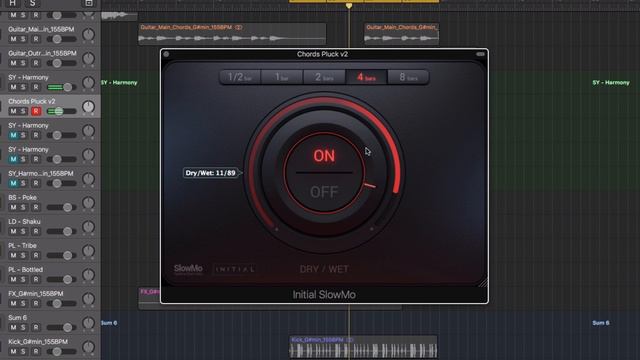This screenshot has width=640, height=360.
Task: Select the Kick_G#min_155BPM audio region
Action: point(363,347)
